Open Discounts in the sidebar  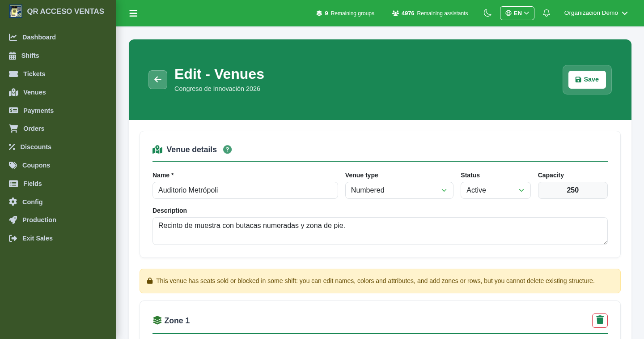pyautogui.click(x=58, y=147)
